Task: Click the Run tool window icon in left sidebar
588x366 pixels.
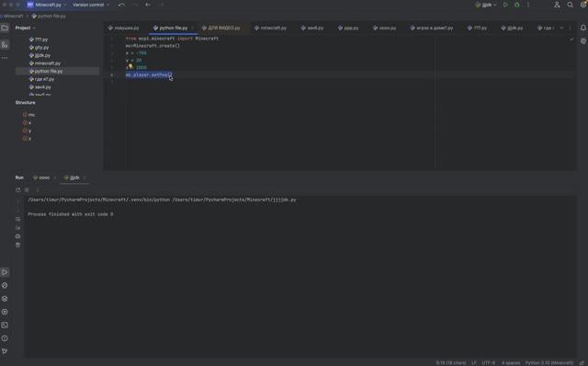Action: (5, 272)
